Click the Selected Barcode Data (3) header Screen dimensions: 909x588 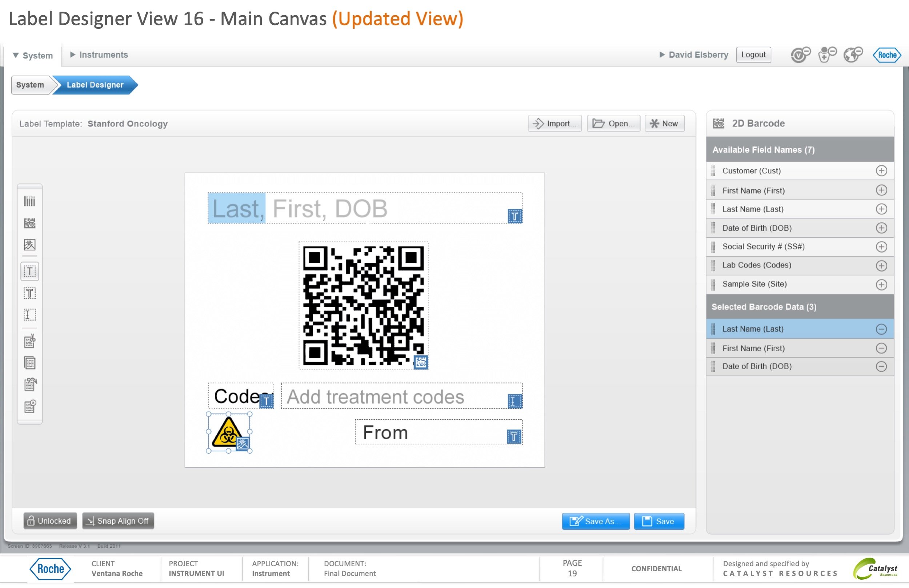pos(800,307)
